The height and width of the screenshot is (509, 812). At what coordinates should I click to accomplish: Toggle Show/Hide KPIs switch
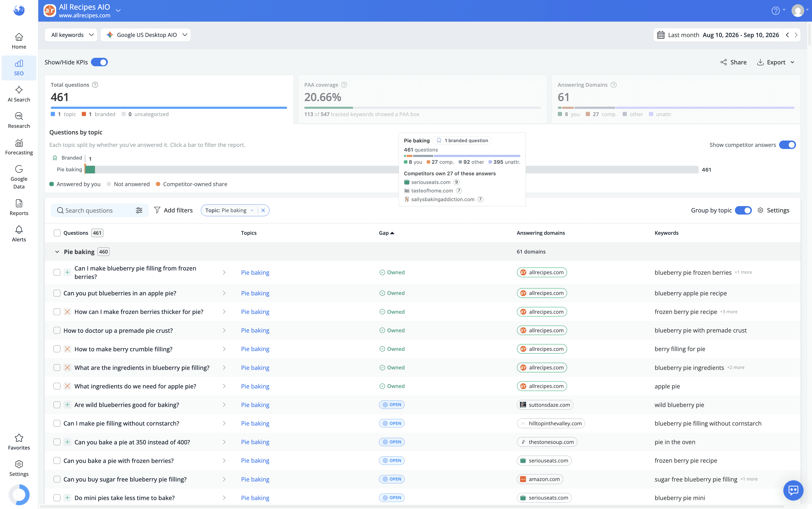click(99, 62)
